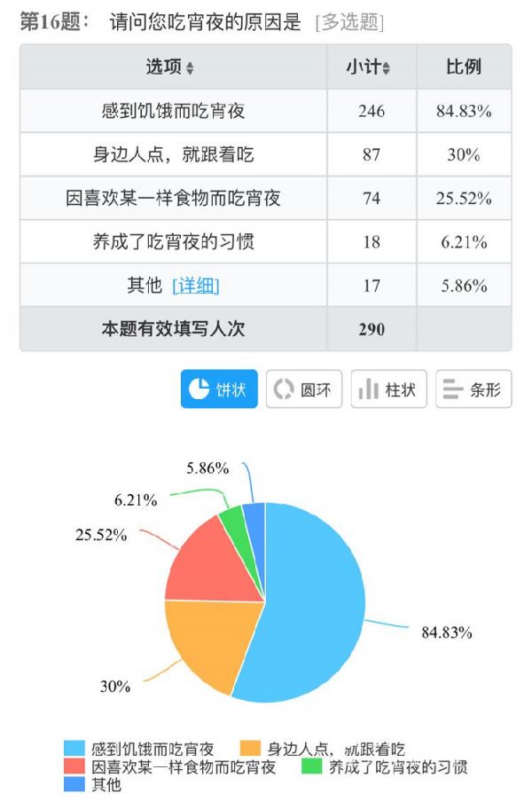Click the 感到饥饿而吃宵夜 table row

[x=265, y=111]
